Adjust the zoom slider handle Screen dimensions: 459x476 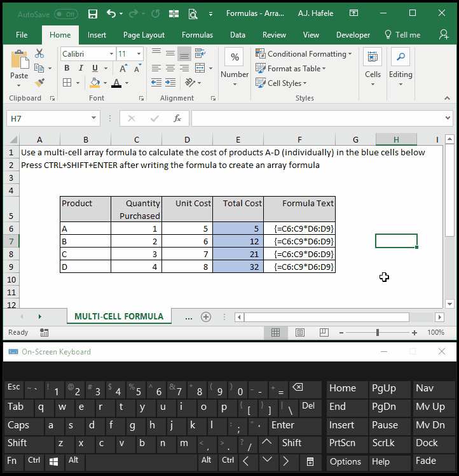(378, 333)
